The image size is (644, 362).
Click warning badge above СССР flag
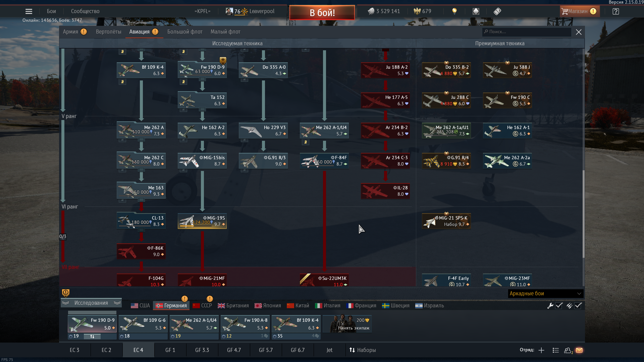click(210, 299)
